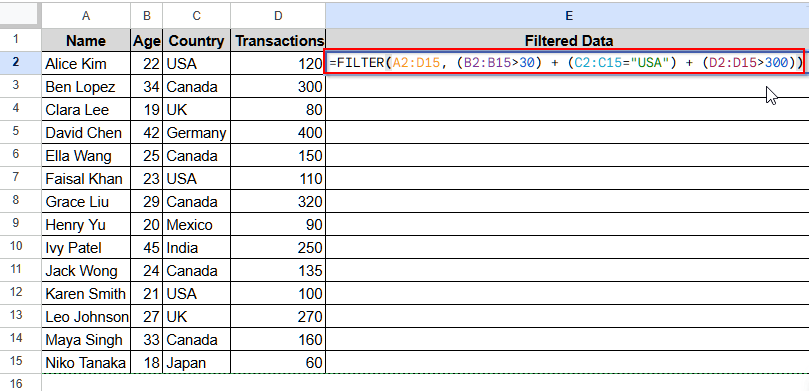Click transactions cell showing 270
Screen dimensions: 809x391
click(278, 316)
